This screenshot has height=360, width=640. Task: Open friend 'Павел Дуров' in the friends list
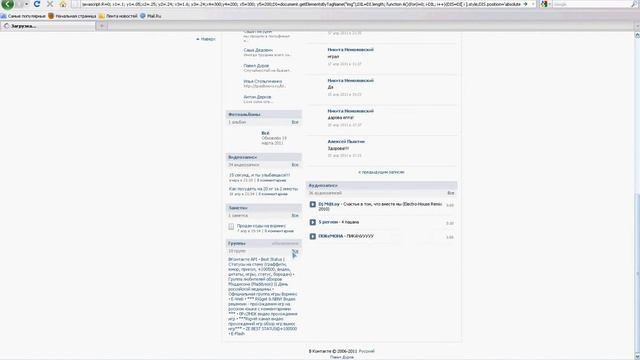tap(256, 66)
